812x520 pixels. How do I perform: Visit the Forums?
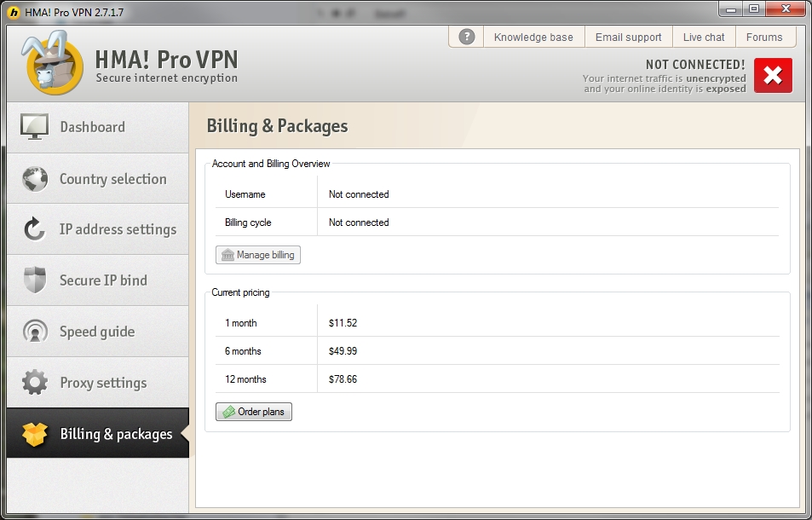click(x=763, y=38)
